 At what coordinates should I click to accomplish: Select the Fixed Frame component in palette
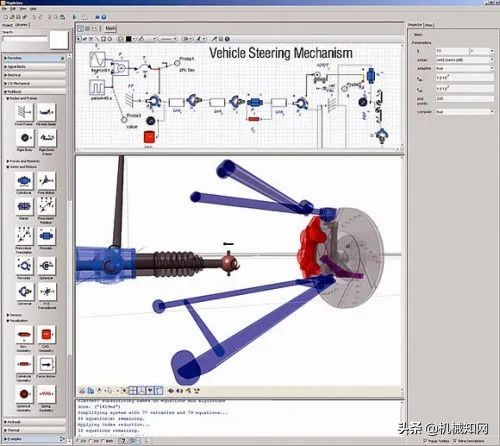tap(24, 112)
